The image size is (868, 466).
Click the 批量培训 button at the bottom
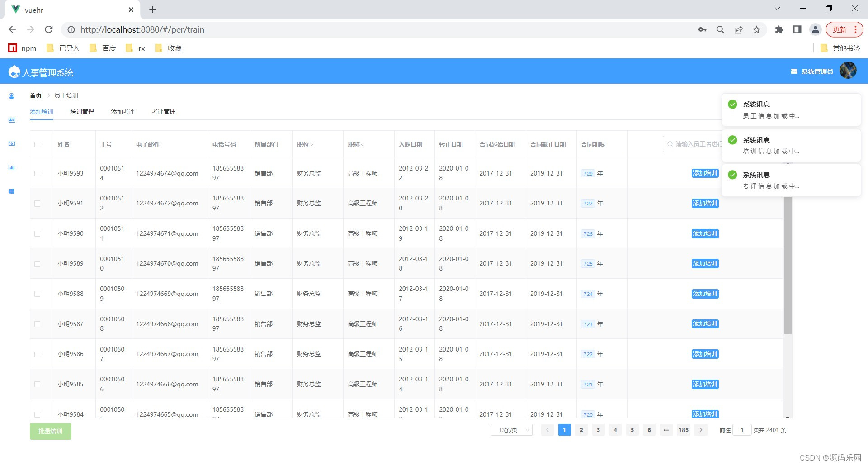pyautogui.click(x=50, y=431)
